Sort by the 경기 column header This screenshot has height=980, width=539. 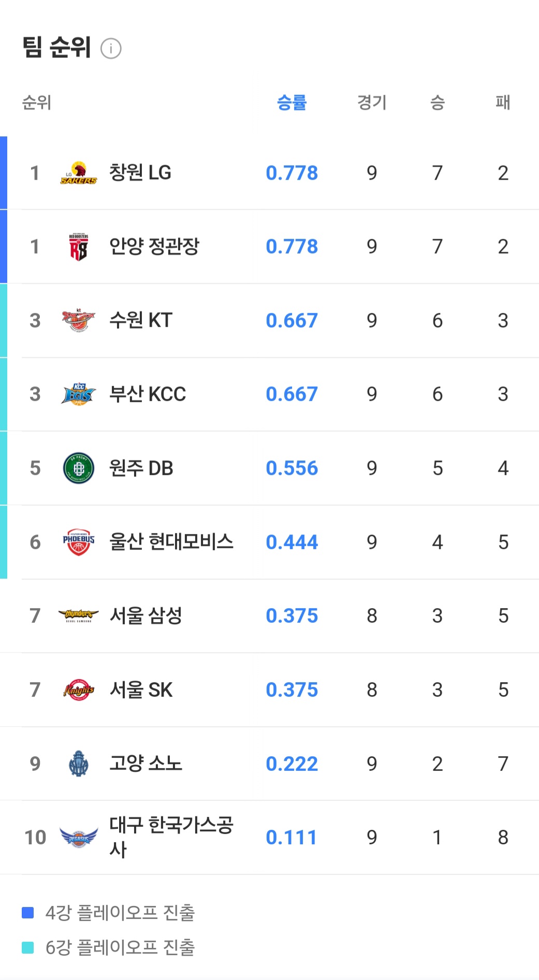(x=372, y=103)
